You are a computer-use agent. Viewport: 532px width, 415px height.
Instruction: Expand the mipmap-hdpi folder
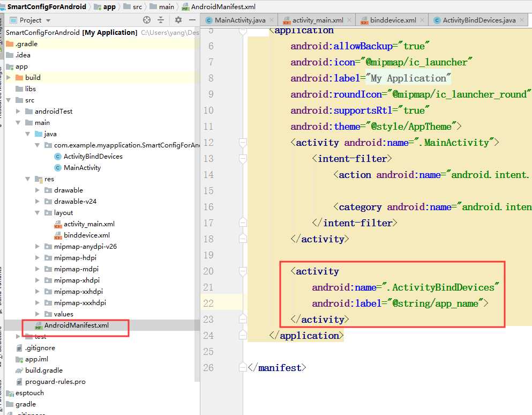[x=38, y=257]
